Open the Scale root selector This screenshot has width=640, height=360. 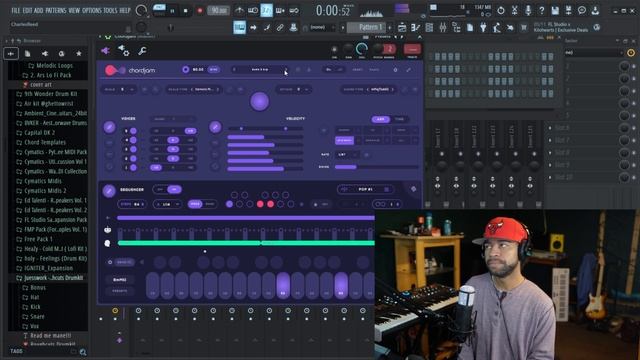tap(119, 89)
